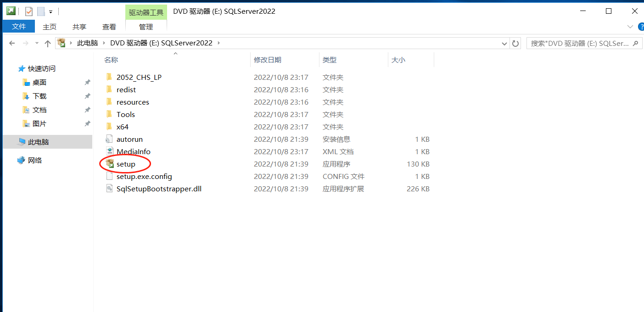Click the resources folder name
This screenshot has width=644, height=312.
(133, 102)
